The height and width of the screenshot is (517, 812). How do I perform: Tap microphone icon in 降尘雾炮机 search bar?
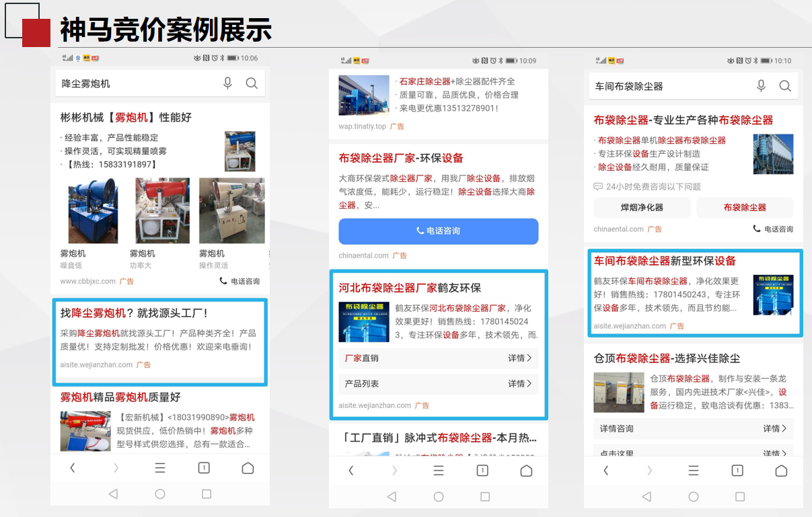click(227, 83)
